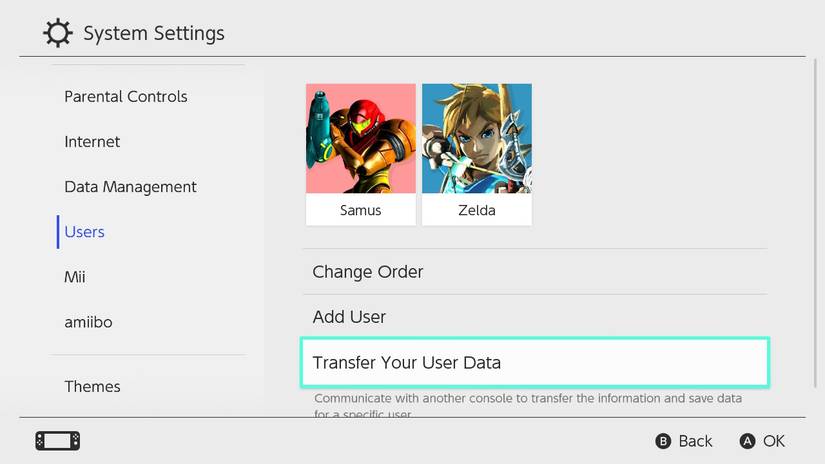Click the System Settings gear icon
The height and width of the screenshot is (464, 825).
(x=58, y=34)
